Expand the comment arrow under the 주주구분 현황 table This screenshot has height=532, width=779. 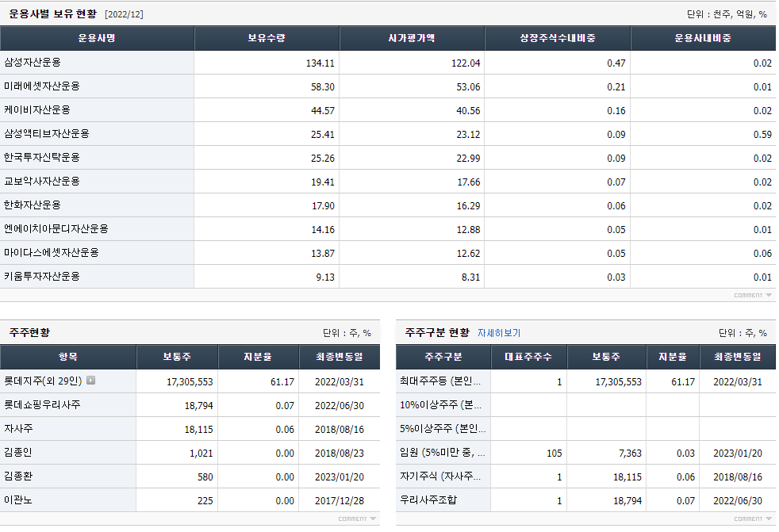pos(769,519)
